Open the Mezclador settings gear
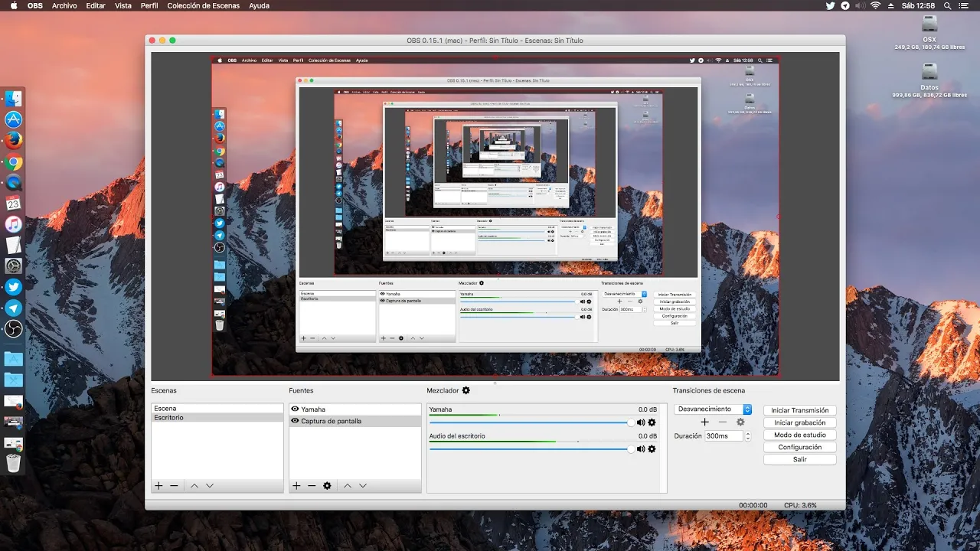 click(x=465, y=390)
